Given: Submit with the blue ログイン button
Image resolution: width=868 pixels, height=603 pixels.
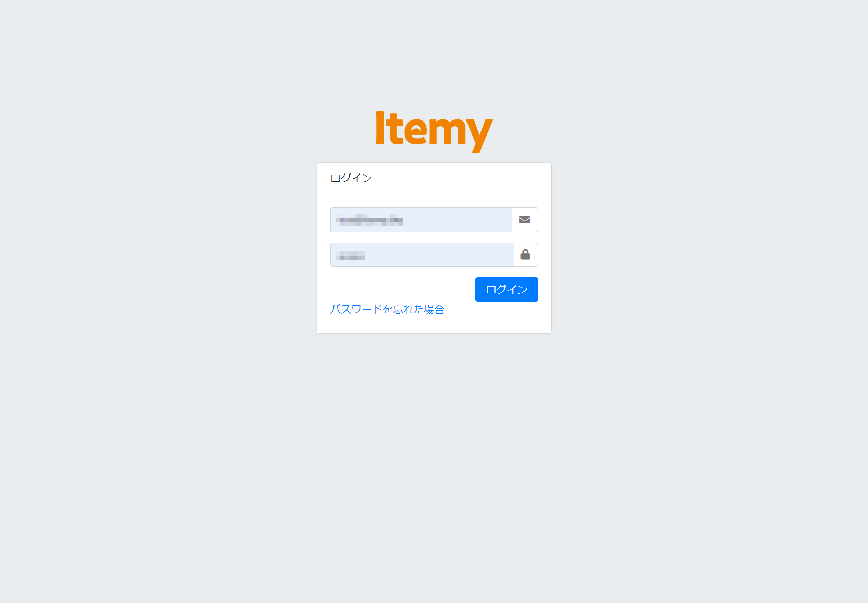Looking at the screenshot, I should (506, 289).
